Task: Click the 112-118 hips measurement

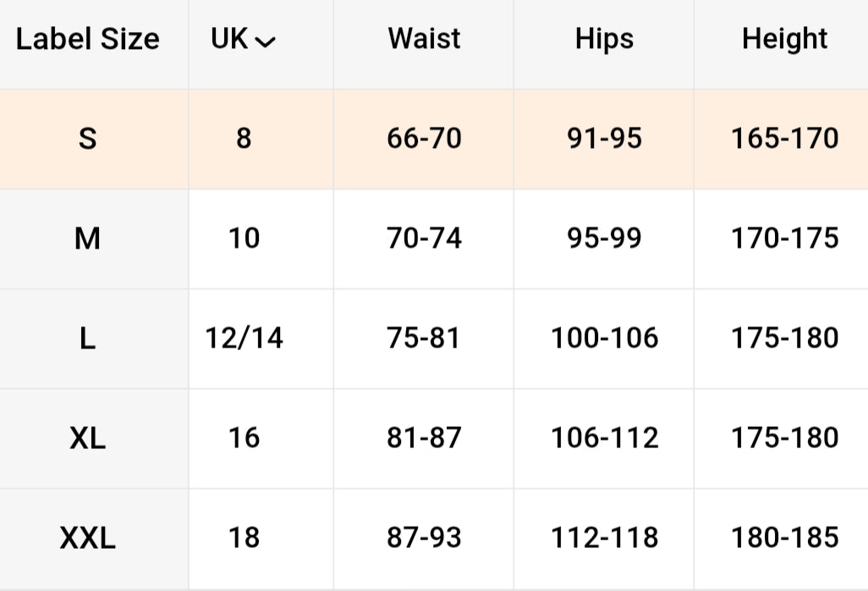Action: 604,538
